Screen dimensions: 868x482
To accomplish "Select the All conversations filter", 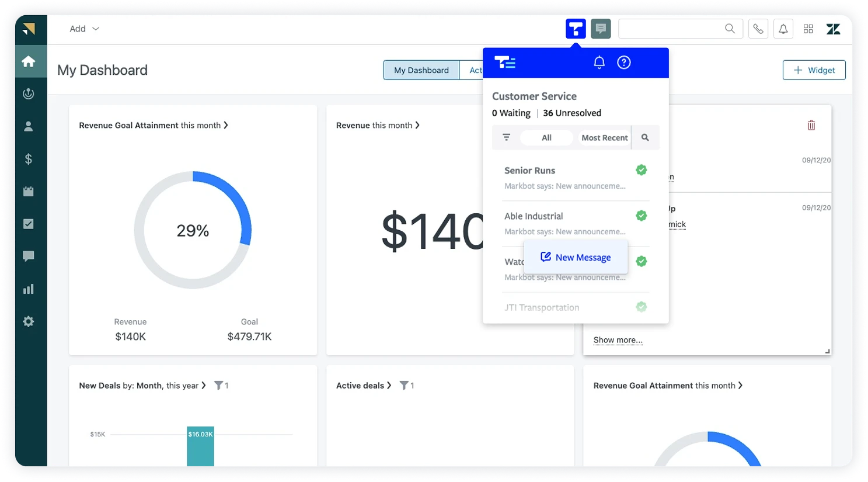I will (x=546, y=137).
